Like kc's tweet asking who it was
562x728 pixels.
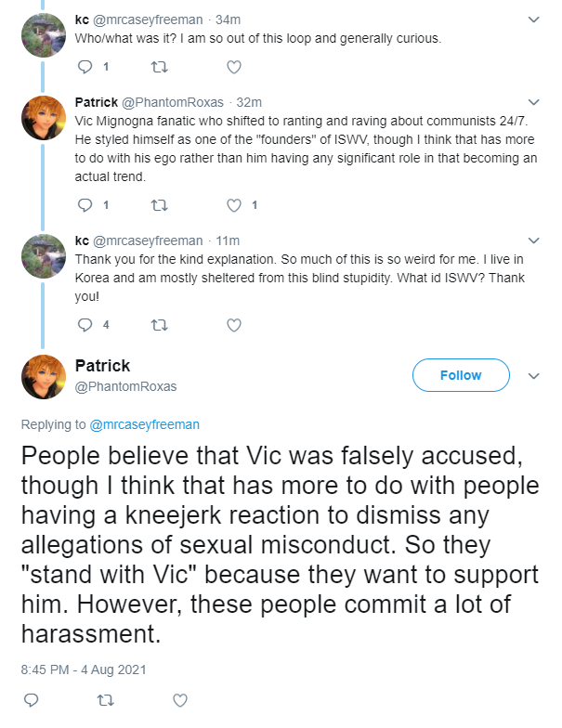click(x=234, y=67)
